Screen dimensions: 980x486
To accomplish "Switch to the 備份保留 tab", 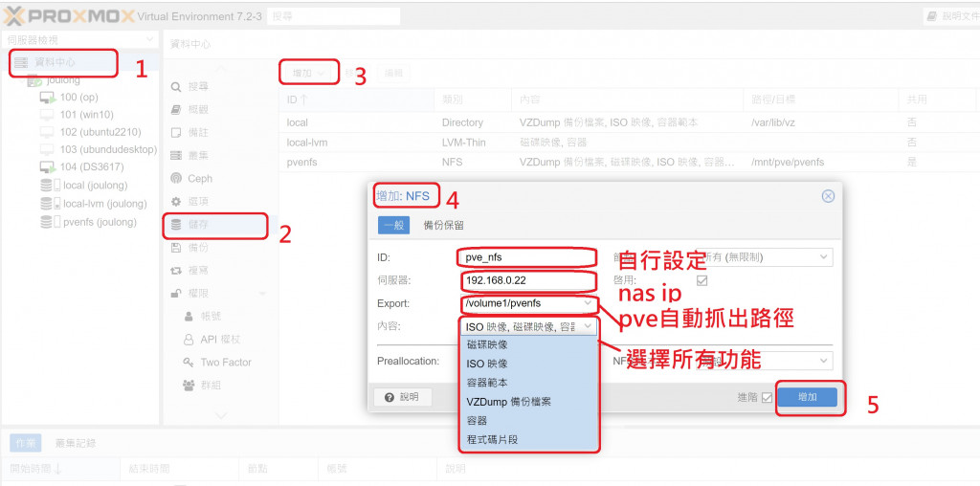I will click(443, 226).
